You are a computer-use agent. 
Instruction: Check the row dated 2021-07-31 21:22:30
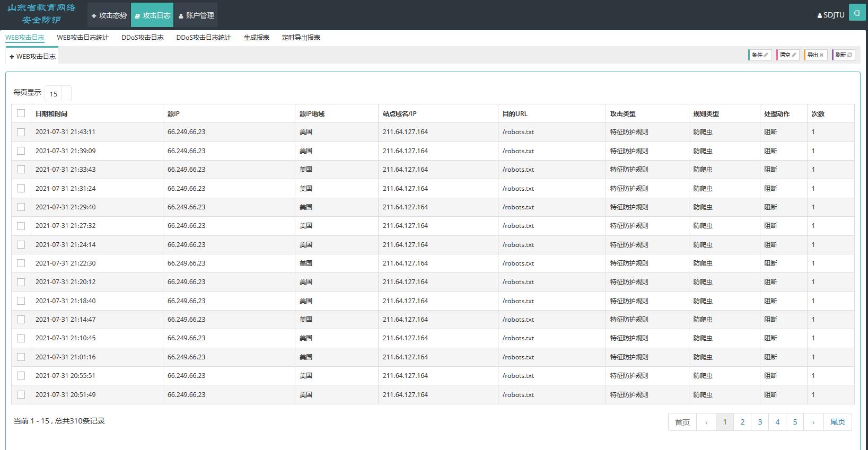[21, 263]
